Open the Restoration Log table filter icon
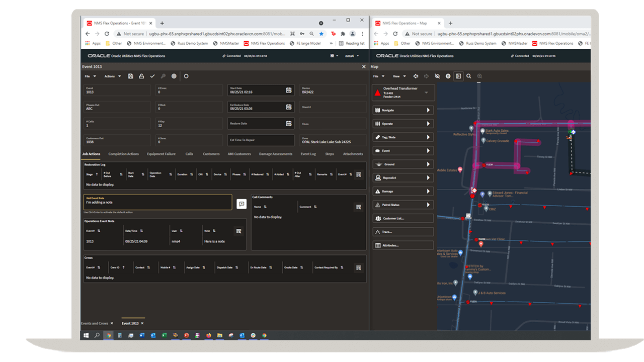Screen dimensions: 644x362 tap(358, 174)
